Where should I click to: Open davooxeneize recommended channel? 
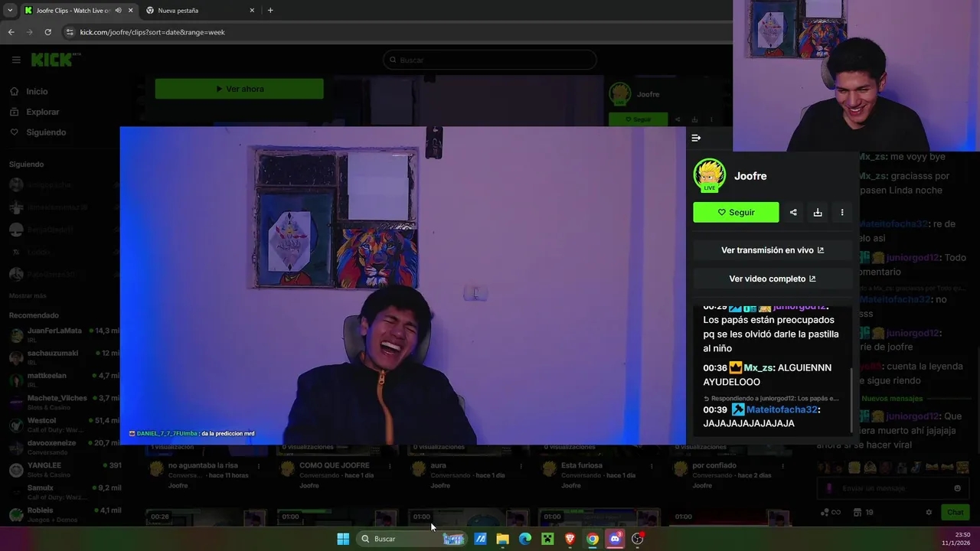64,446
